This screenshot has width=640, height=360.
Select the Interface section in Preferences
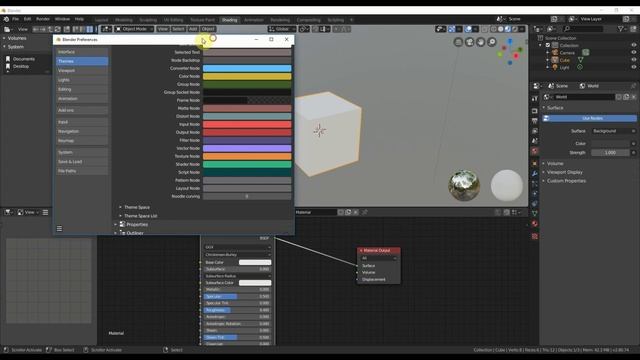(x=82, y=52)
